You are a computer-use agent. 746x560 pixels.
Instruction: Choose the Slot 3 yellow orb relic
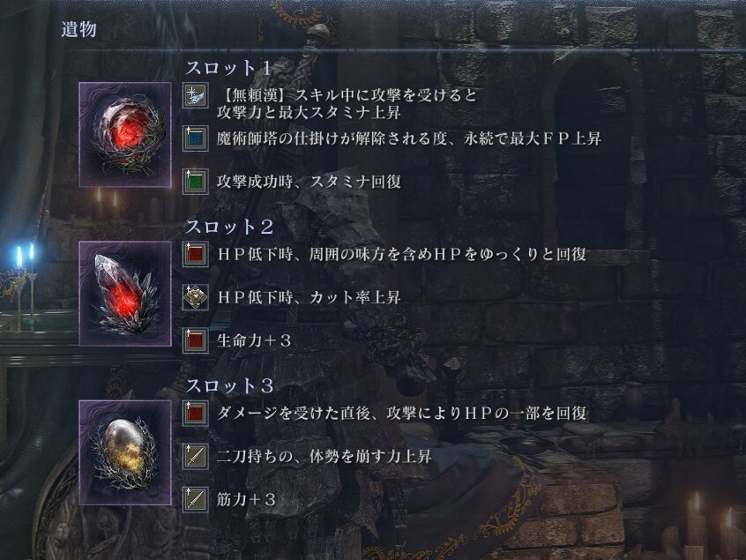pos(125,452)
